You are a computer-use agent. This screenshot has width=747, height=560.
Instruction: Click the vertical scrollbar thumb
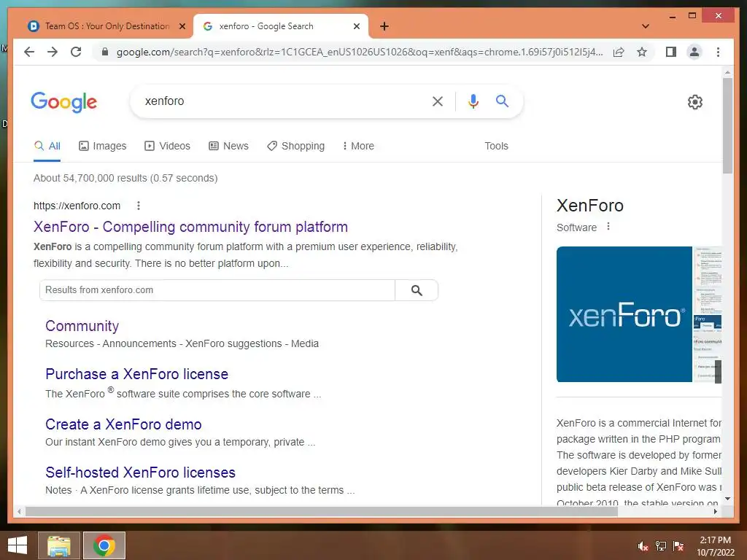(727, 125)
